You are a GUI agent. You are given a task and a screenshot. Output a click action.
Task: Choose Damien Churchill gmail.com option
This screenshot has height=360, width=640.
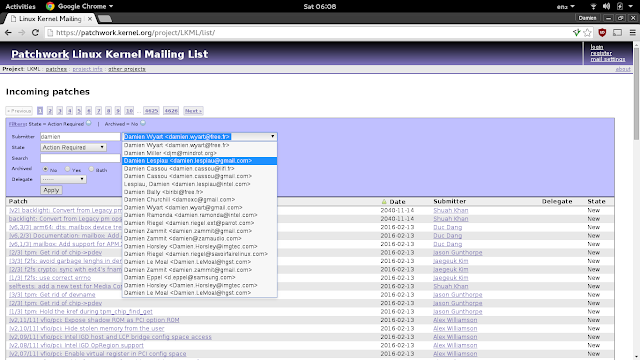pyautogui.click(x=200, y=200)
